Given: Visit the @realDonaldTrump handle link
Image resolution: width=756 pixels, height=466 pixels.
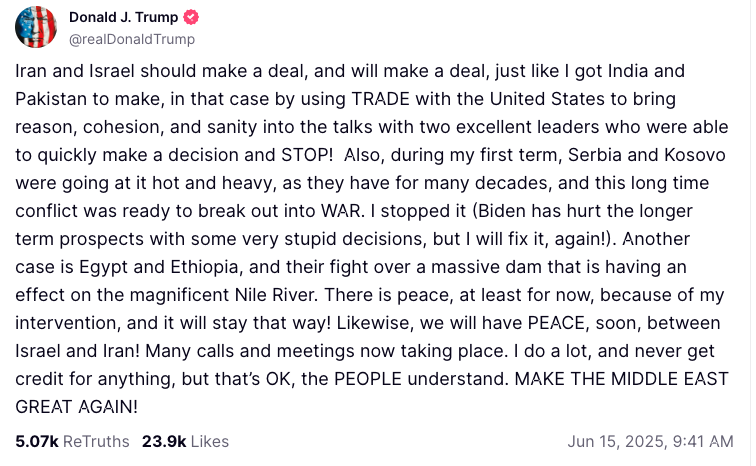Looking at the screenshot, I should pos(132,39).
